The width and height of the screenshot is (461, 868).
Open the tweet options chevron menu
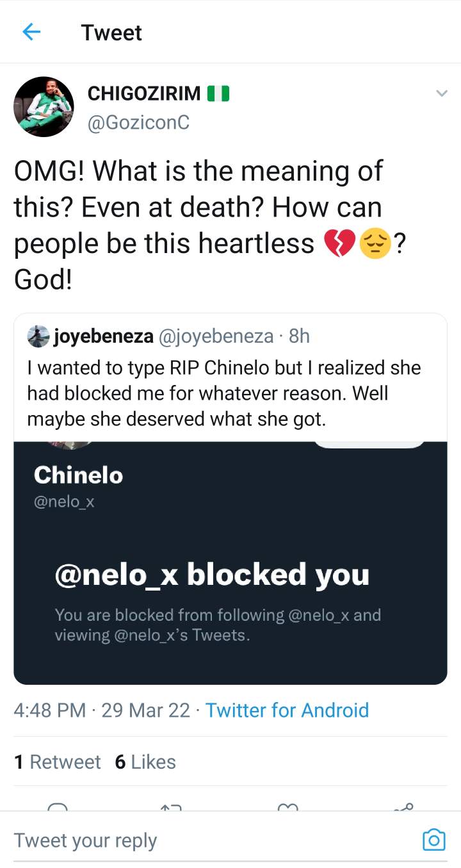(441, 94)
